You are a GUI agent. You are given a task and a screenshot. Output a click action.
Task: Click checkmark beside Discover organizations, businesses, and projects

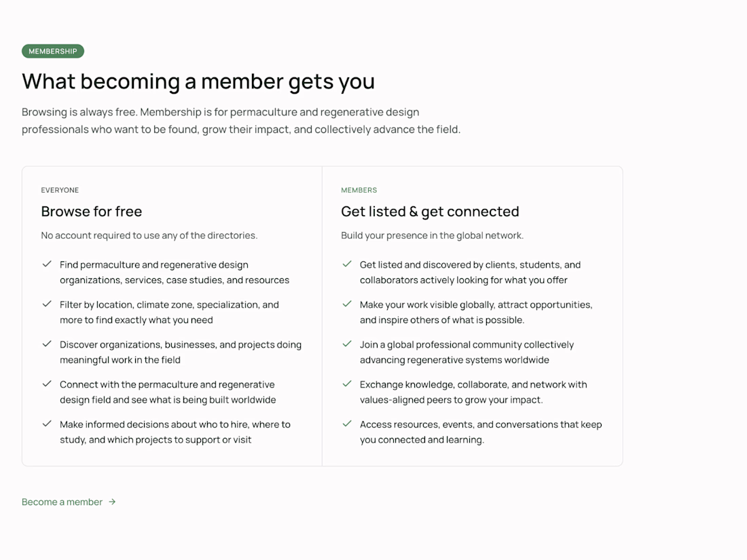pos(47,344)
